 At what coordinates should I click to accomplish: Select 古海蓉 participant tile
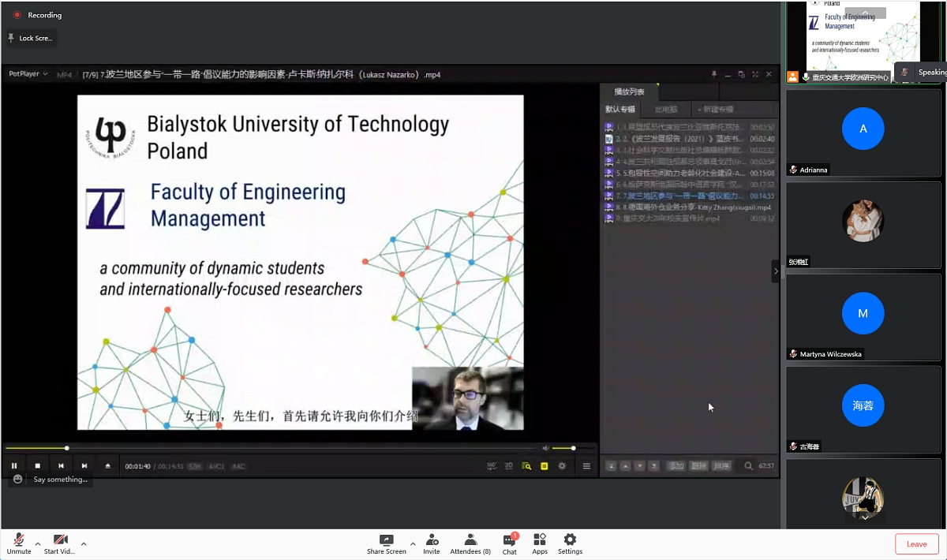(x=863, y=409)
